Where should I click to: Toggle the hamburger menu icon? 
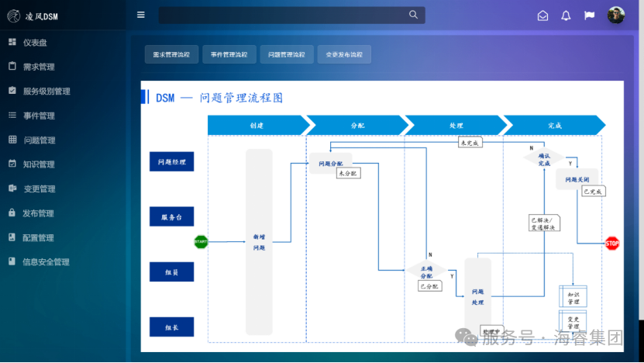click(x=141, y=15)
